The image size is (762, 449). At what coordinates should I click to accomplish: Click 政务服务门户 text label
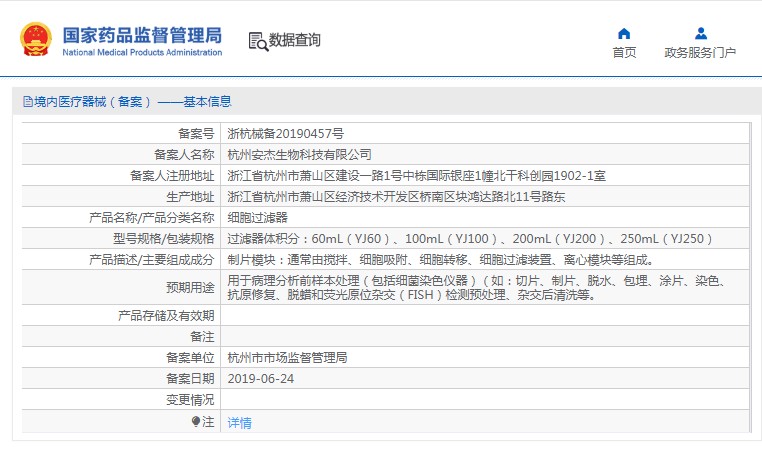700,52
